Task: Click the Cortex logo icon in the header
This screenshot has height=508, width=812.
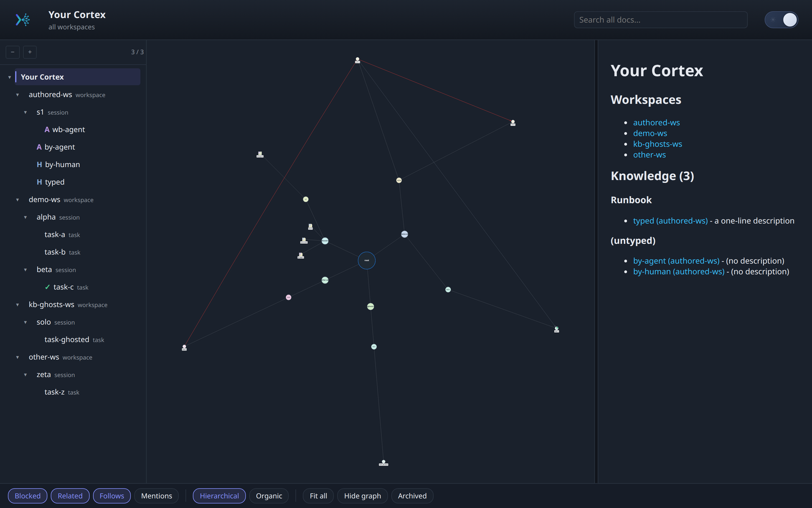Action: coord(23,20)
